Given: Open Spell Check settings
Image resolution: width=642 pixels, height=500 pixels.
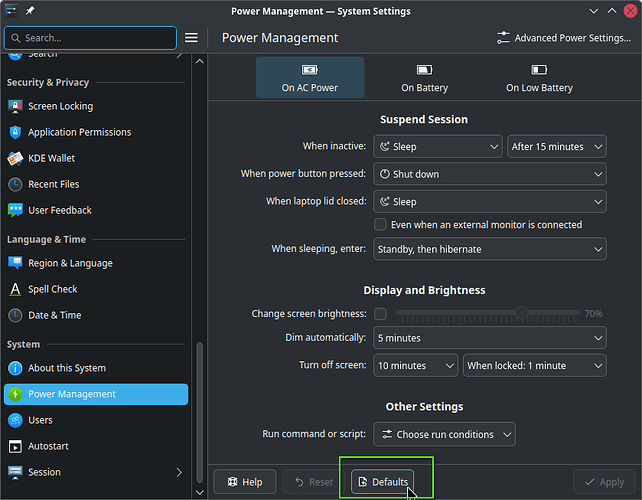Looking at the screenshot, I should click(96, 290).
